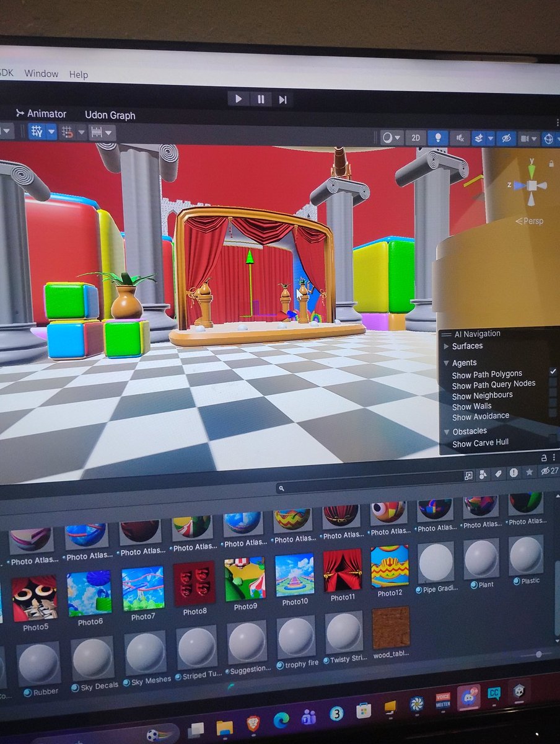Advance one frame with the Step button

click(x=282, y=99)
